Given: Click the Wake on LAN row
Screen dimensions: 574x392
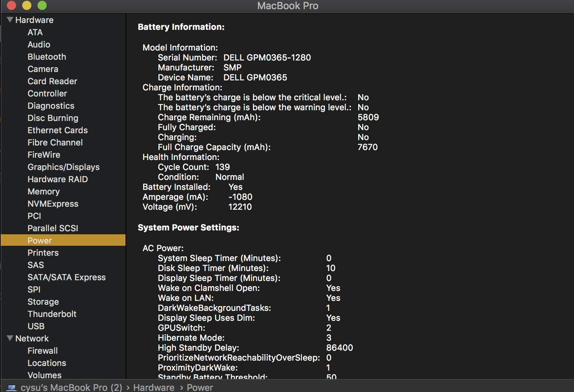Looking at the screenshot, I should pos(249,298).
